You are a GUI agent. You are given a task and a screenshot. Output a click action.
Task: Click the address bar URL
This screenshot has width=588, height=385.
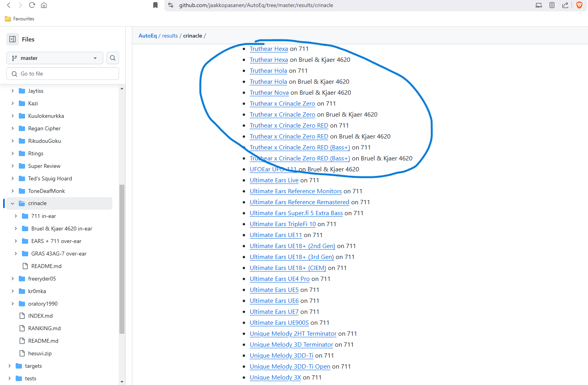256,5
